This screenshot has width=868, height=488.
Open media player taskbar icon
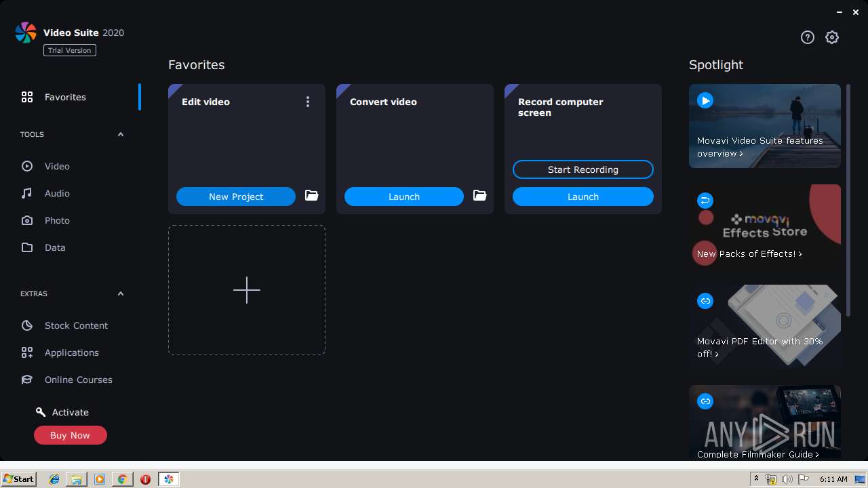(x=100, y=479)
